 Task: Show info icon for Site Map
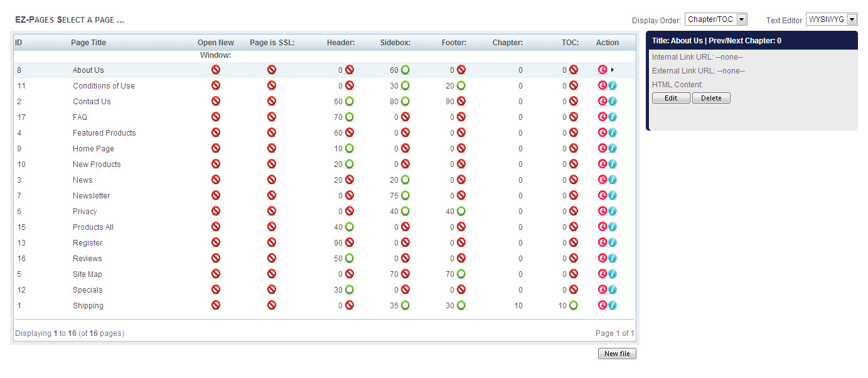pos(613,274)
